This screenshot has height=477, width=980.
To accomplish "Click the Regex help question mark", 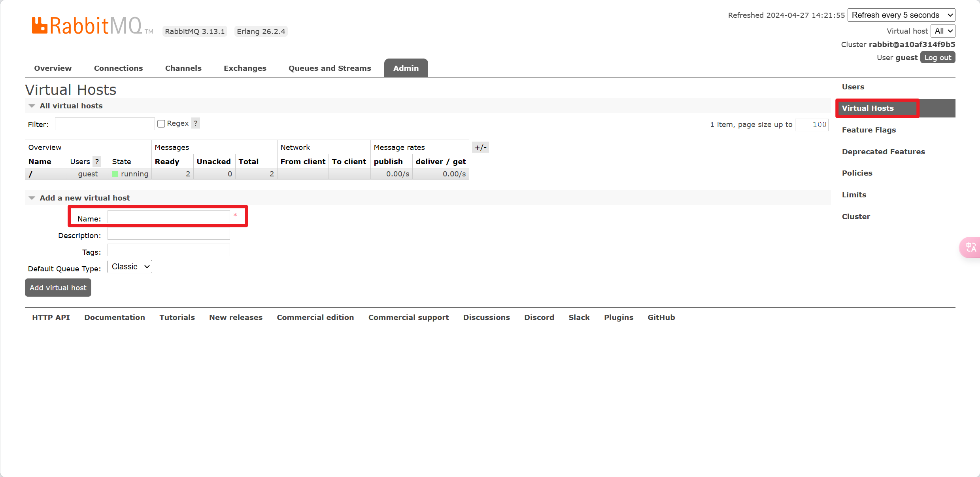I will (x=196, y=123).
